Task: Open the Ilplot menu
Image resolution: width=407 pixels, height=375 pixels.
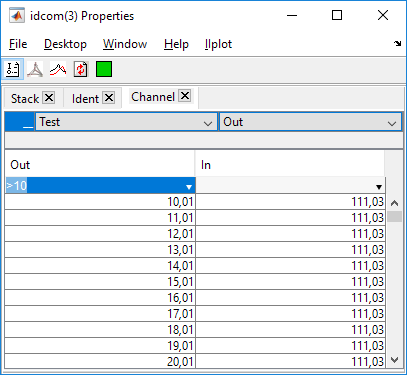Action: [x=218, y=44]
